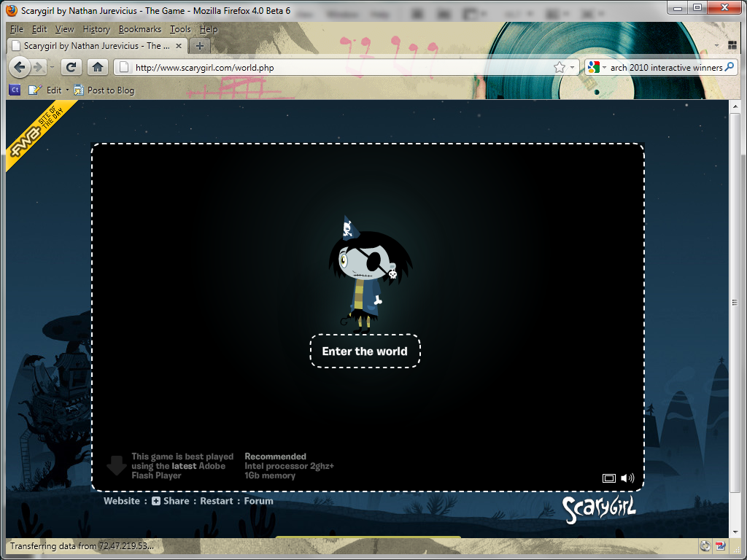Click the page icon in address bar
Viewport: 747px width, 560px height.
[124, 67]
